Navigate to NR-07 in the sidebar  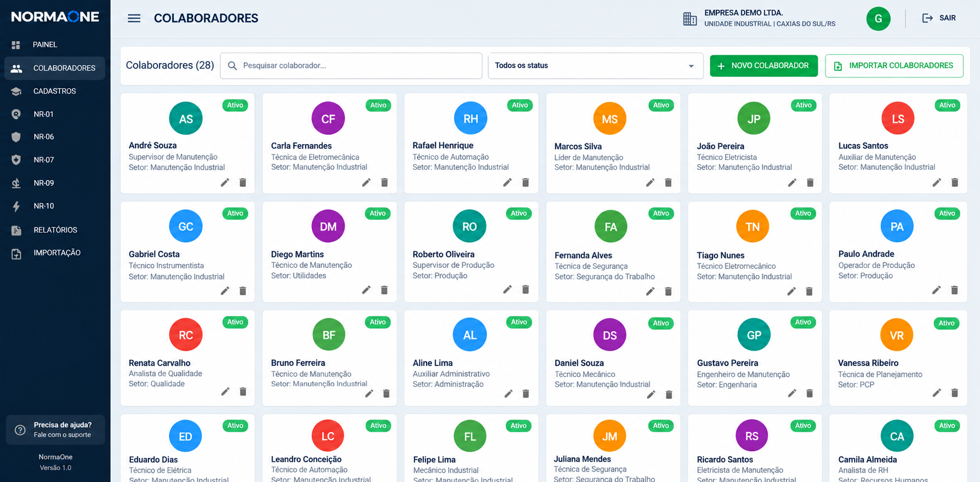point(55,160)
